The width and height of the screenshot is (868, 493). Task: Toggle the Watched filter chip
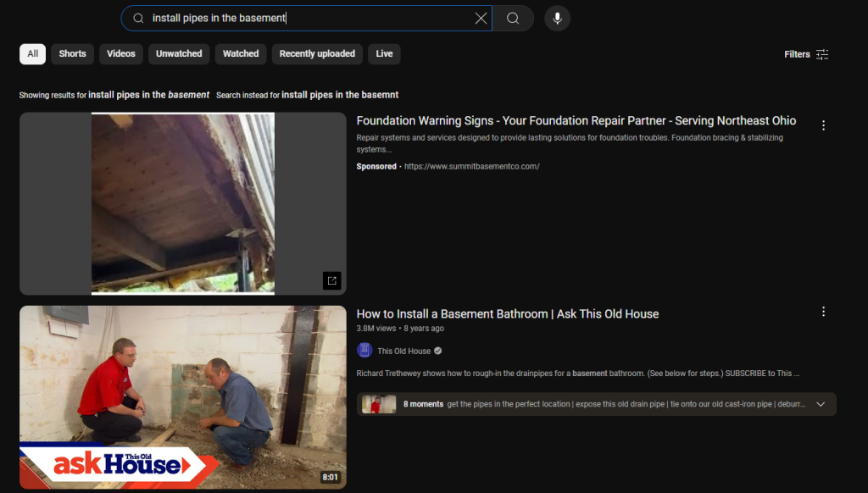click(240, 53)
